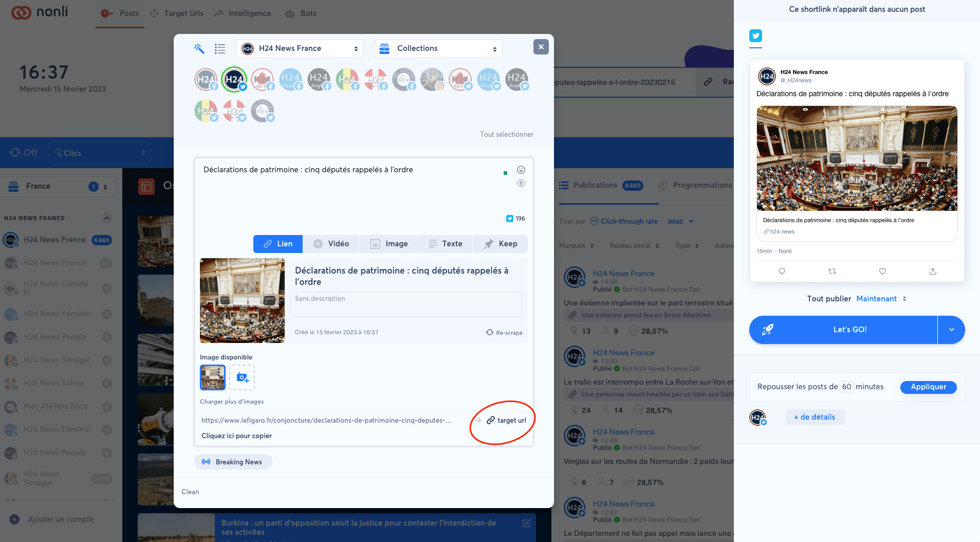Viewport: 980px width, 542px height.
Task: Click the magic wand icon in the composer
Action: (x=199, y=49)
